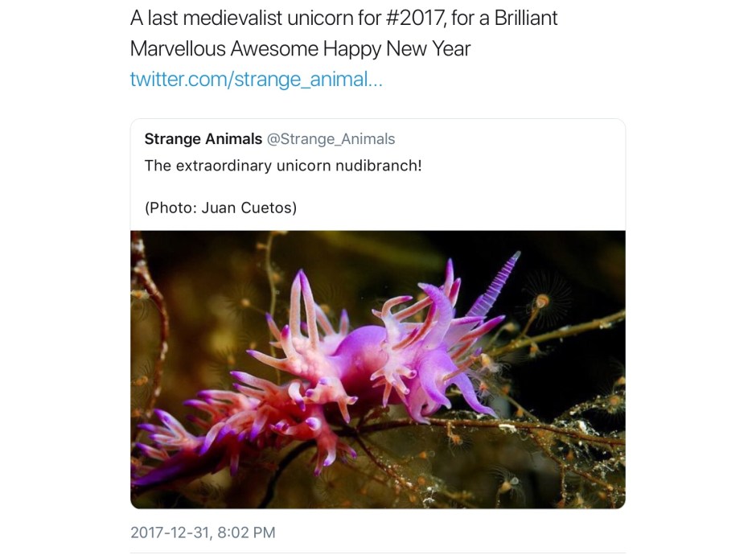Viewport: 756px width, 555px height.
Task: Open the Strange Animals profile name
Action: [x=203, y=139]
